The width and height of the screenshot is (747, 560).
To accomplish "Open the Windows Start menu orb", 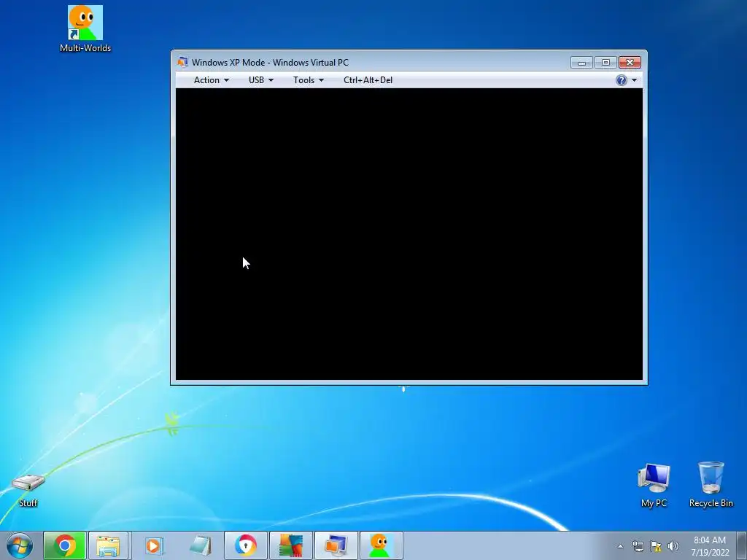I will (20, 545).
